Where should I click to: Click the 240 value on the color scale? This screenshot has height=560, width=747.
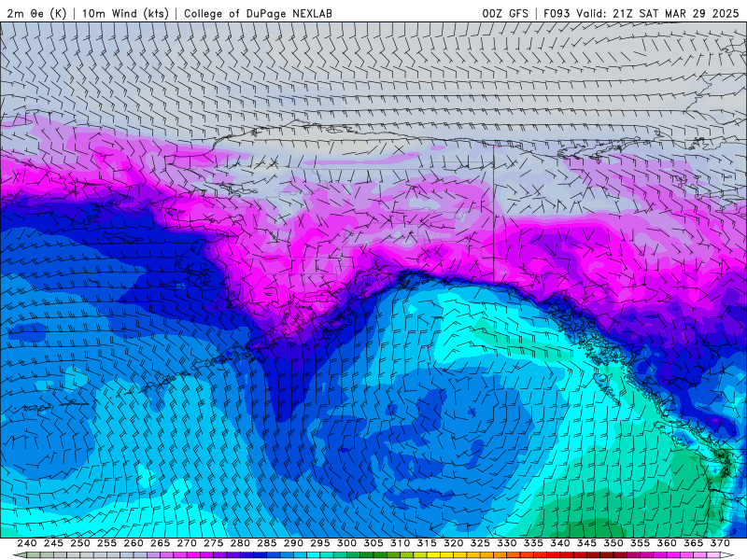[x=27, y=543]
